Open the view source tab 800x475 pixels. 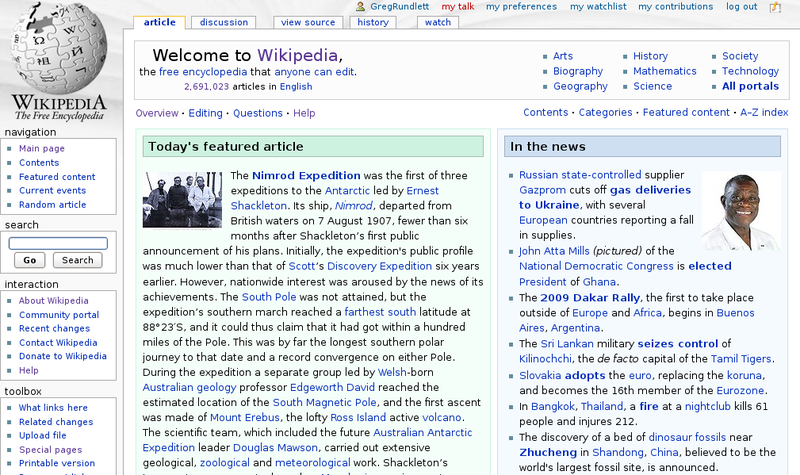(308, 22)
